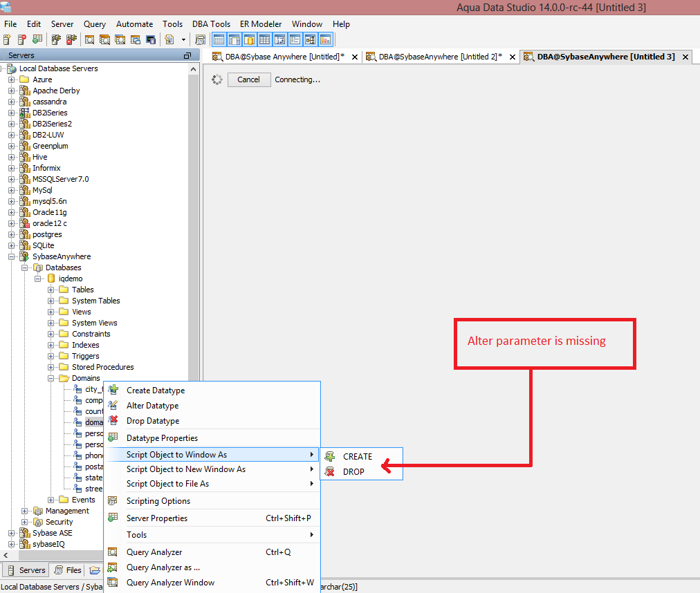Viewport: 700px width, 593px height.
Task: Open the ER Modeler menu
Action: [261, 24]
